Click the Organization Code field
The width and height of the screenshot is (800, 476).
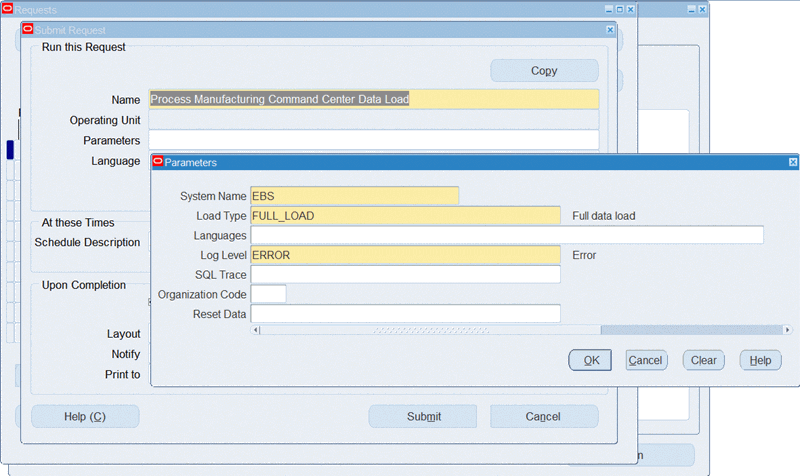[x=268, y=294]
